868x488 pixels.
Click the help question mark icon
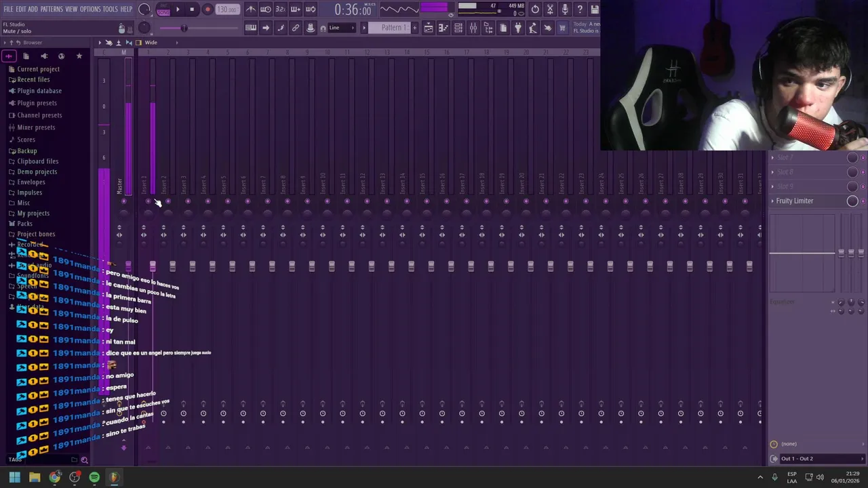(x=580, y=9)
